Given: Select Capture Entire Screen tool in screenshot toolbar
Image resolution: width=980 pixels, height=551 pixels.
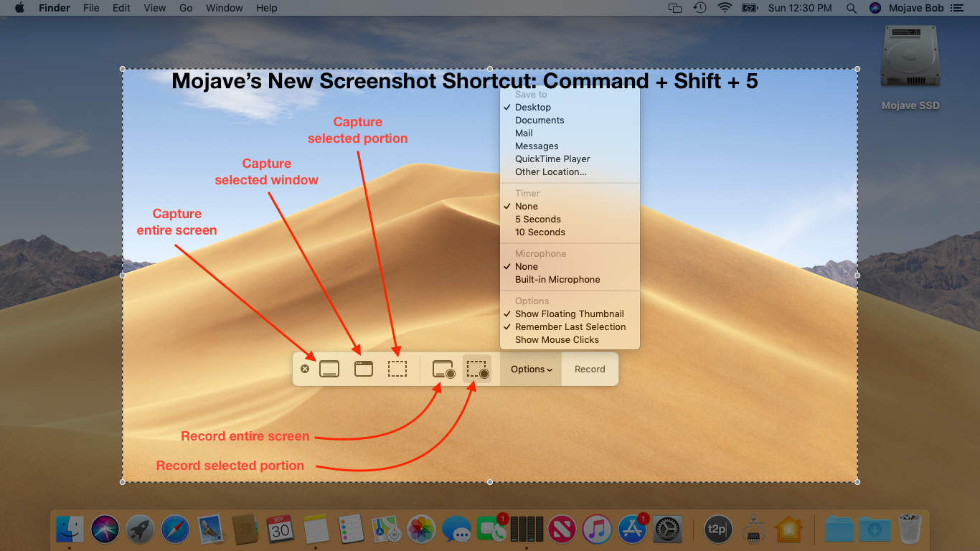Looking at the screenshot, I should [x=329, y=369].
